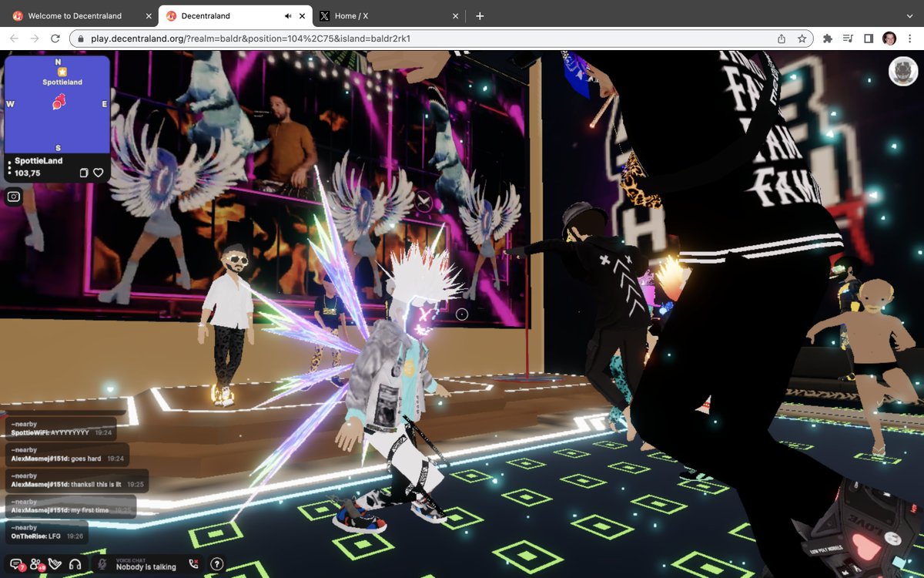Open the media controls icon
This screenshot has height=578, width=924.
tap(848, 39)
